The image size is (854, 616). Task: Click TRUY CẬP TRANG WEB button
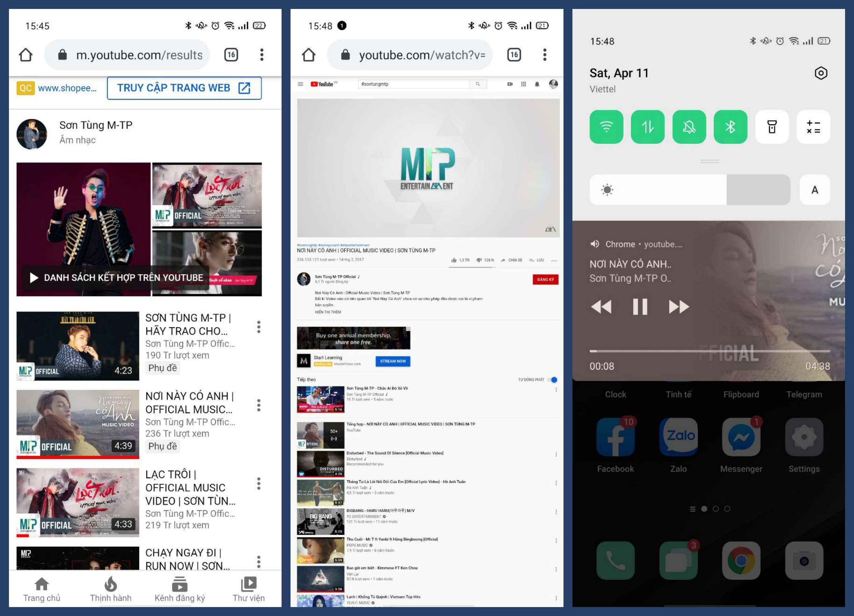(184, 88)
